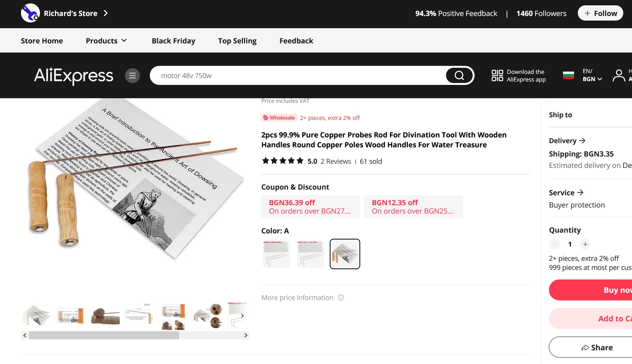This screenshot has height=364, width=632.
Task: Click the wooden handle closeup thumbnail
Action: [105, 316]
